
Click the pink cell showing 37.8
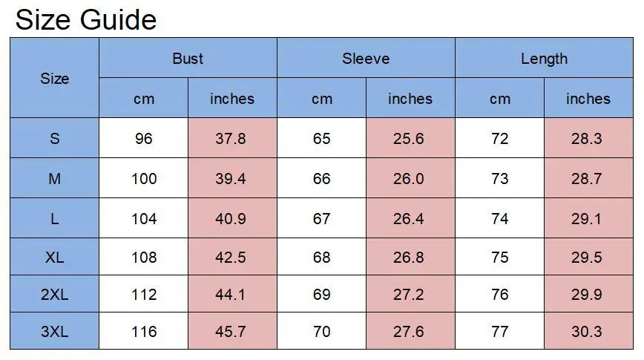(x=232, y=139)
